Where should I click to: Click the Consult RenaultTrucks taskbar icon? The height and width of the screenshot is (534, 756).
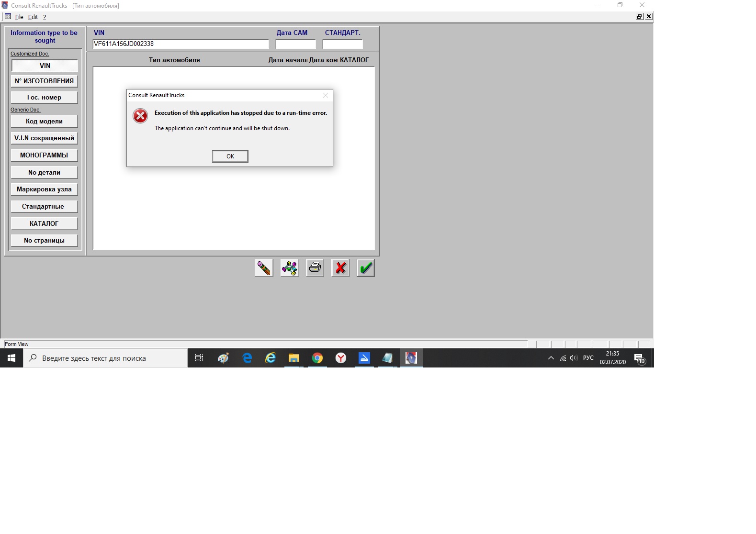pos(411,358)
